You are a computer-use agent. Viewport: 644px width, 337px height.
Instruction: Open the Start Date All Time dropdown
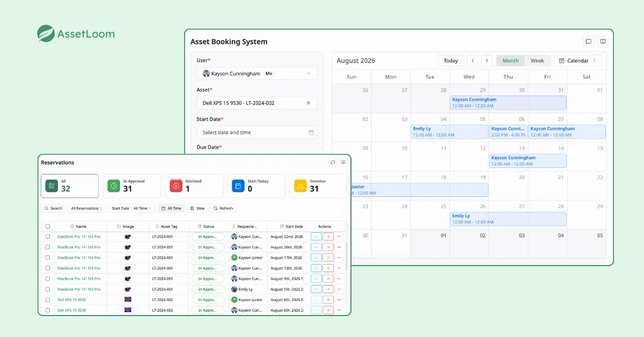pyautogui.click(x=131, y=208)
